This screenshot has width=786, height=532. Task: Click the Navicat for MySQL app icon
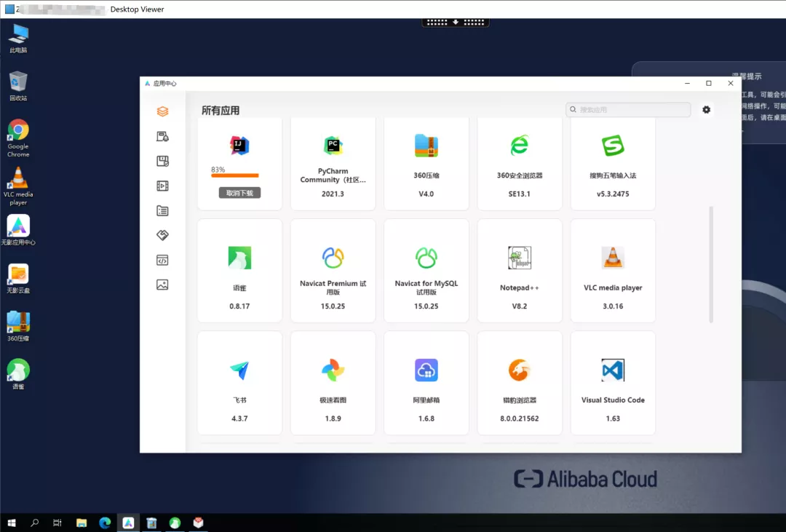point(426,258)
